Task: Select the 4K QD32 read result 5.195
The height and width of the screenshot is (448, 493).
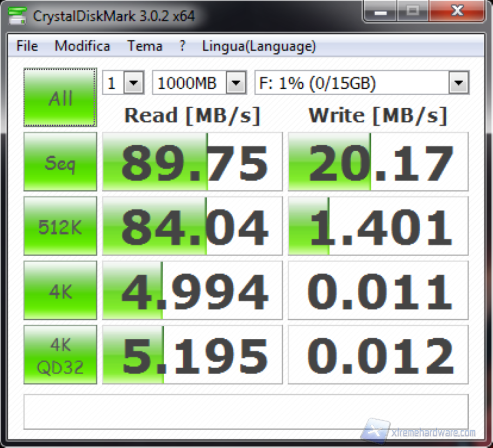Action: pos(192,355)
